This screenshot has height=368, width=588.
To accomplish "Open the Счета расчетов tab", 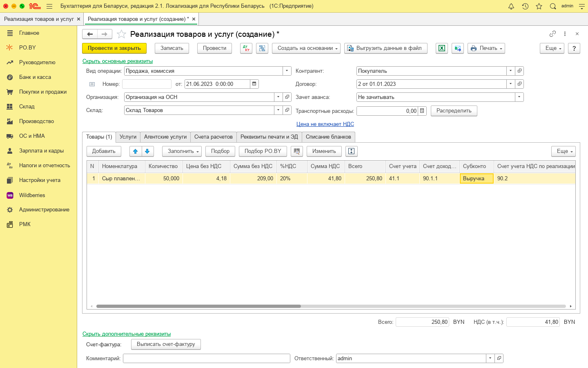I will [x=213, y=137].
